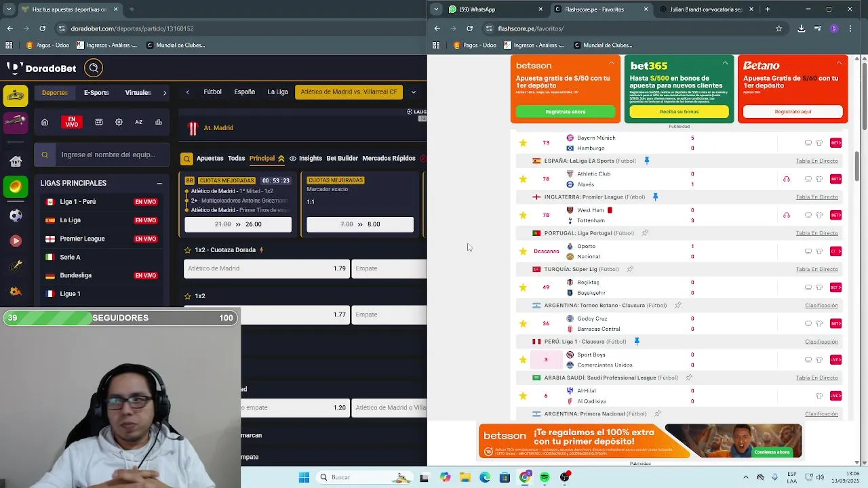Collapse markets with Principal double-chevron

pyautogui.click(x=281, y=159)
